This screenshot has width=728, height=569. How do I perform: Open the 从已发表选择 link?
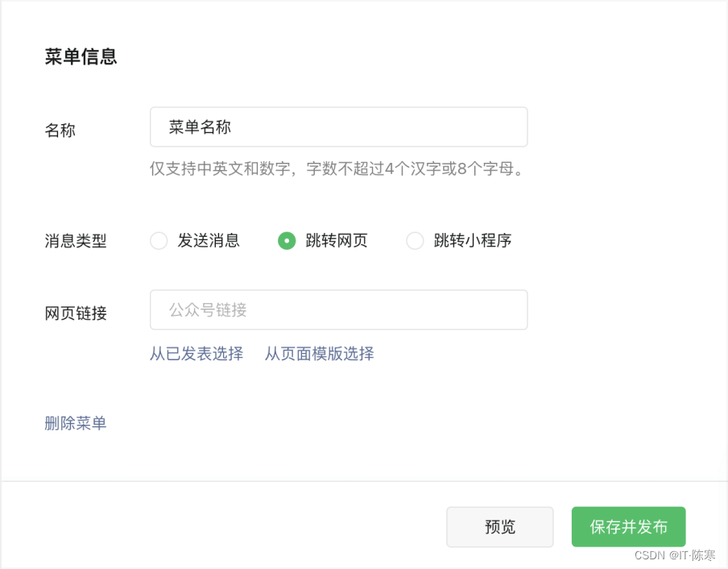196,354
